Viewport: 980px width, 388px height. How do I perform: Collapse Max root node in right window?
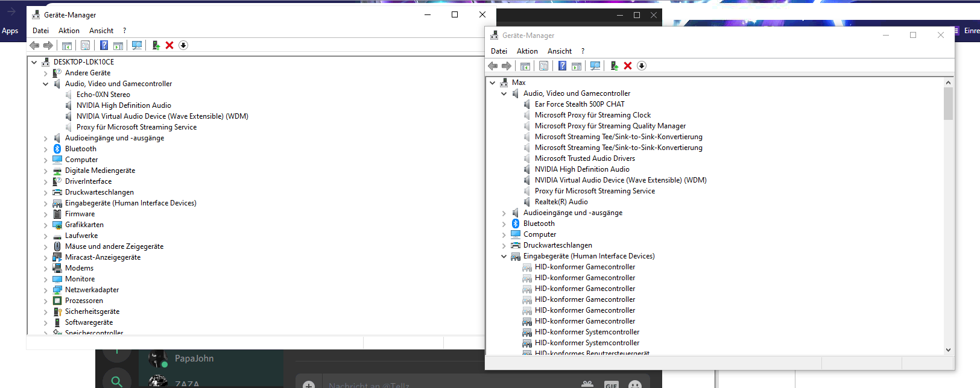click(493, 83)
